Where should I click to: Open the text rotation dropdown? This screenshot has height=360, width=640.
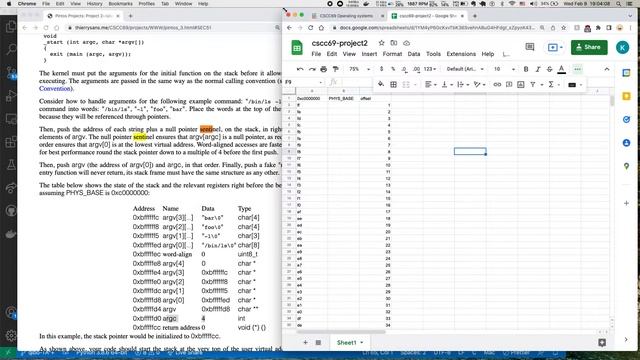click(479, 84)
